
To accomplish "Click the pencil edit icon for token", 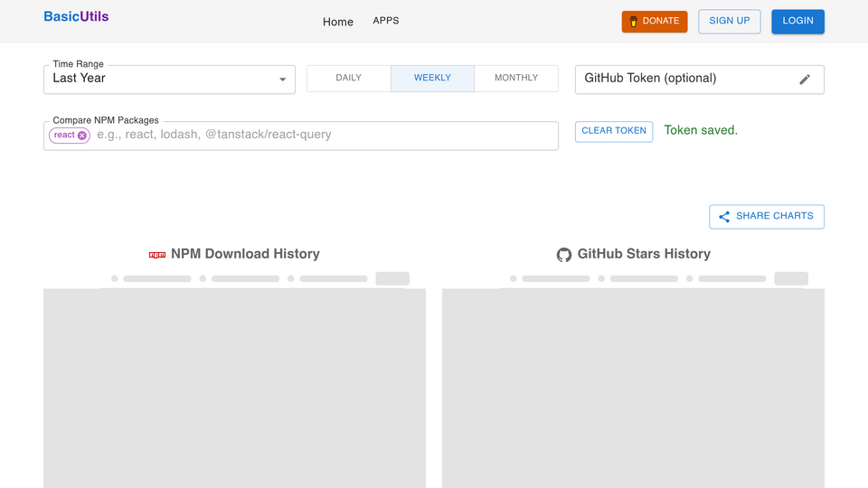I will [805, 80].
